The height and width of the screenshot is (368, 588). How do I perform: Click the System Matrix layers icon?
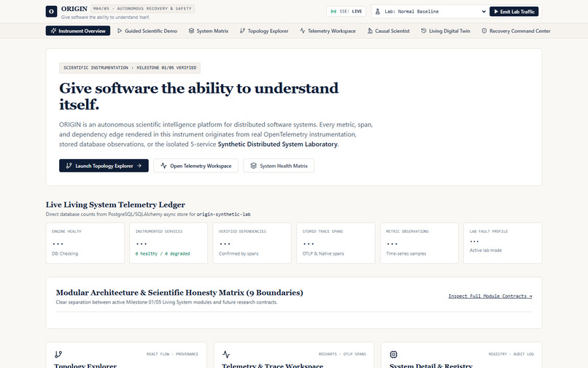[x=191, y=31]
